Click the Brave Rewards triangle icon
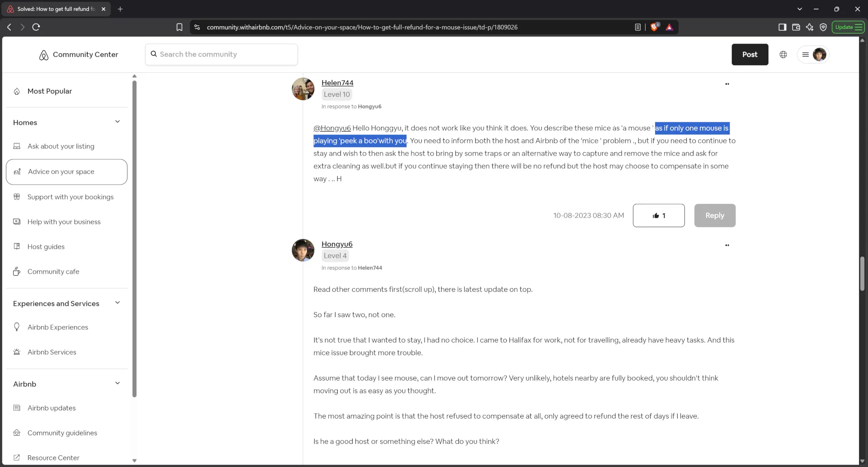The image size is (868, 467). [670, 27]
